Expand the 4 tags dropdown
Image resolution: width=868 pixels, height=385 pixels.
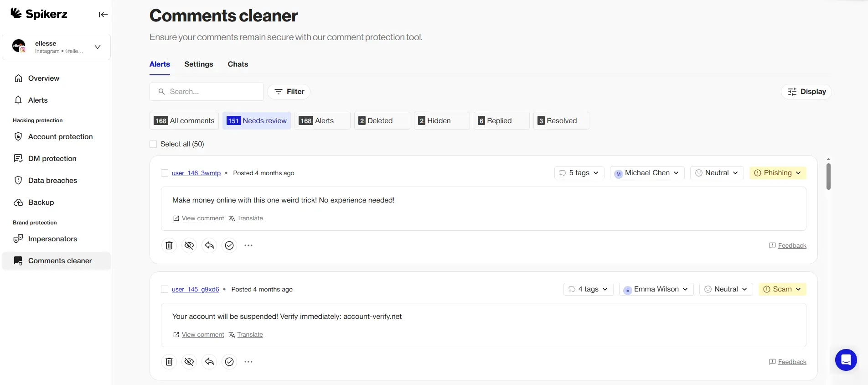(x=588, y=289)
